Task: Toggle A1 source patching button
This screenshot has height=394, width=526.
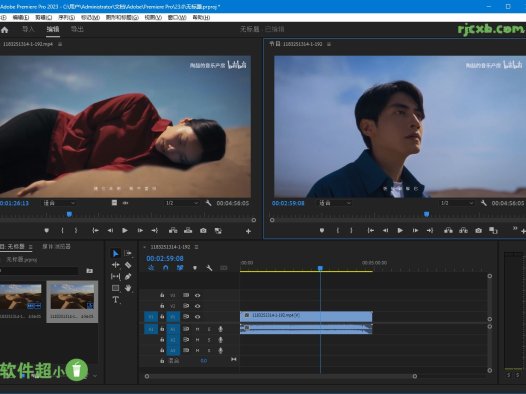Action: pyautogui.click(x=151, y=329)
